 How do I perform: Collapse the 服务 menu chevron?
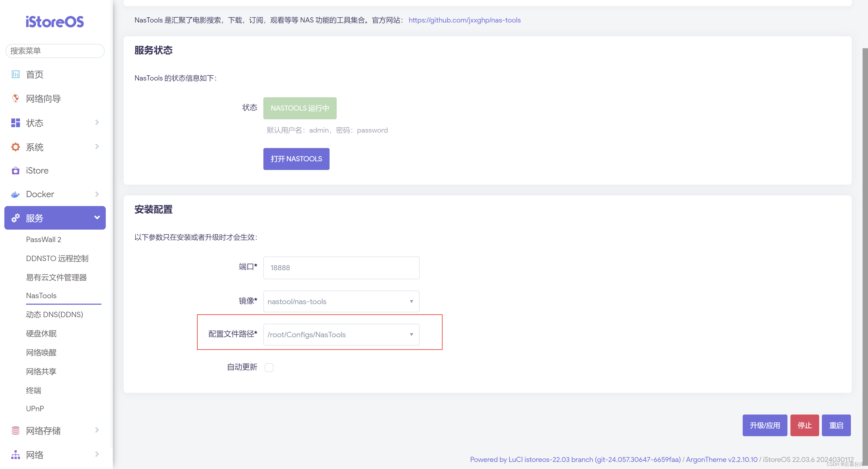[97, 217]
